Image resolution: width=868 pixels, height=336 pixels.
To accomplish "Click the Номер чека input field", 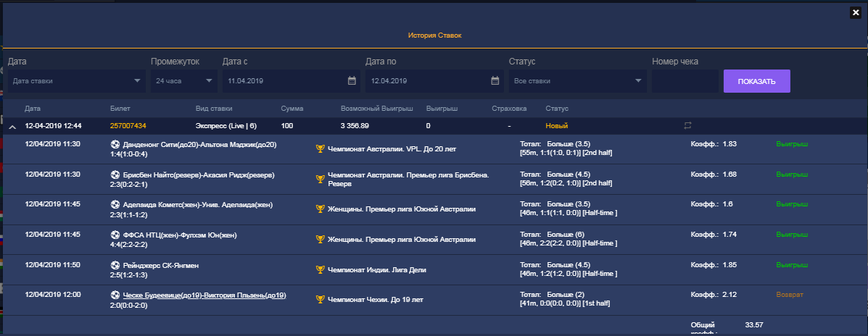I will [685, 80].
